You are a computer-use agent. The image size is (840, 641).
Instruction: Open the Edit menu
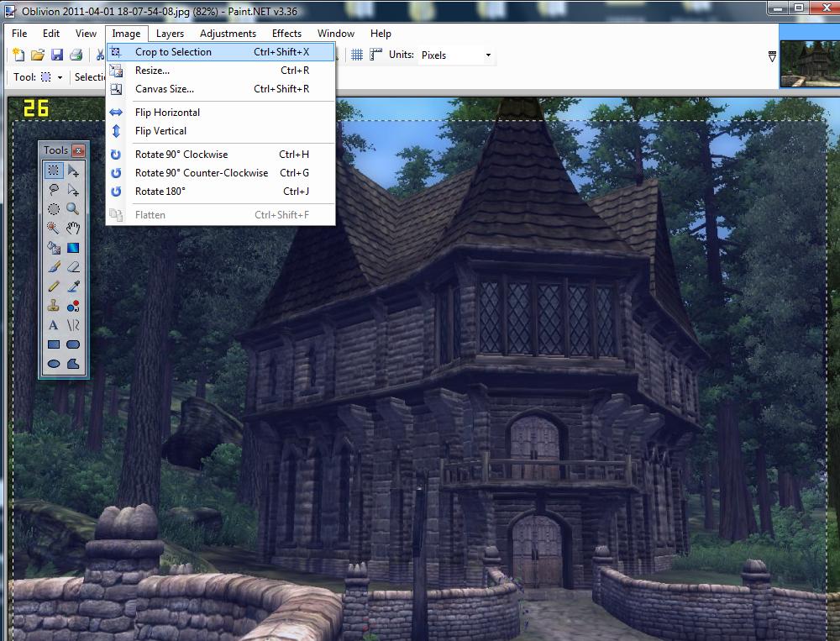[51, 34]
